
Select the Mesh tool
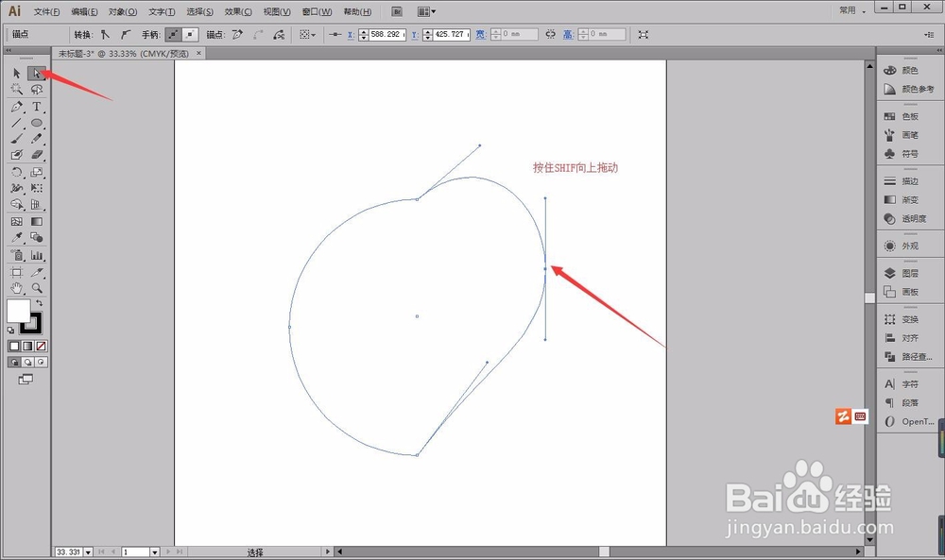click(x=17, y=222)
